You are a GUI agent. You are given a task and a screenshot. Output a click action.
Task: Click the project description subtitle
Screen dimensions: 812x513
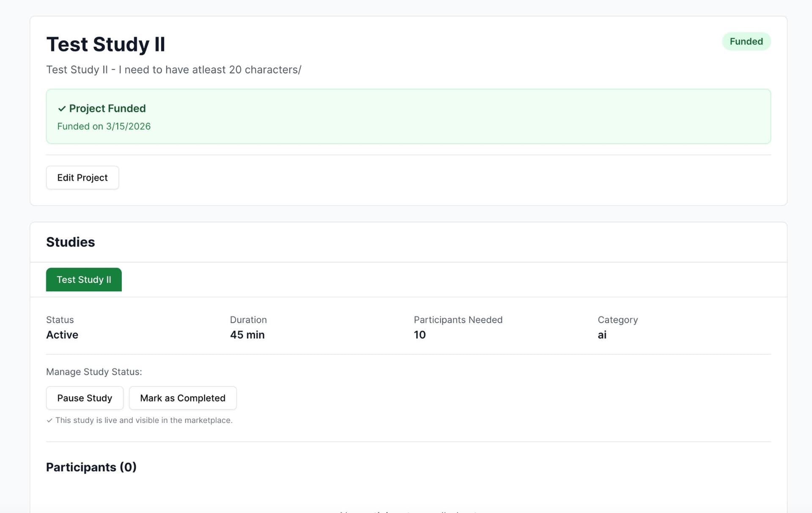[173, 70]
